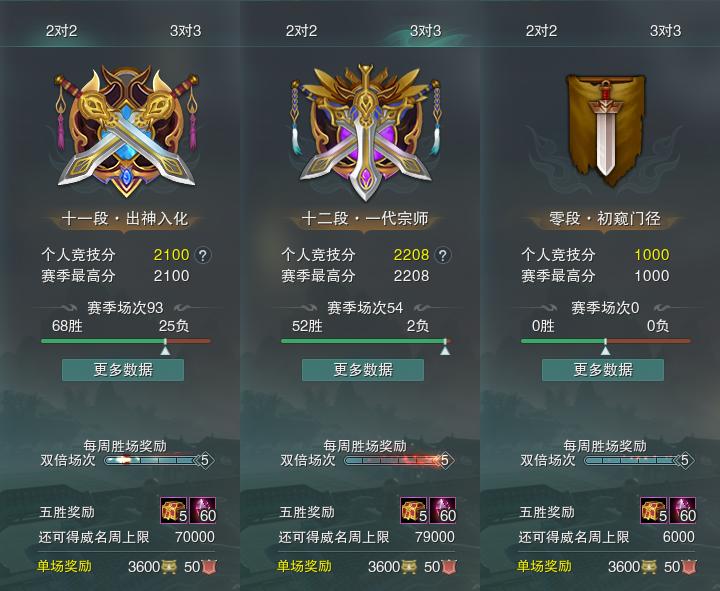The image size is (720, 591).
Task: Click the 零段 sword banner rank emblem
Action: [606, 130]
